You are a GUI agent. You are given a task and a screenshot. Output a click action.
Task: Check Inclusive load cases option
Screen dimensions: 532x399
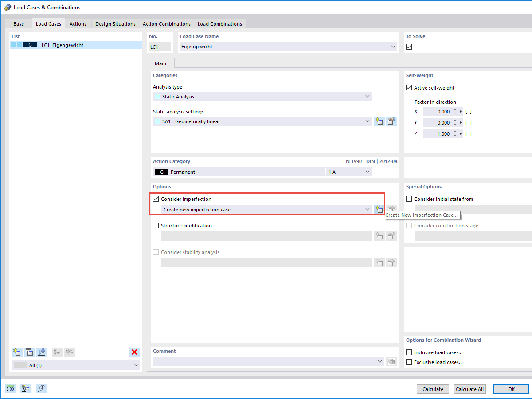(409, 352)
